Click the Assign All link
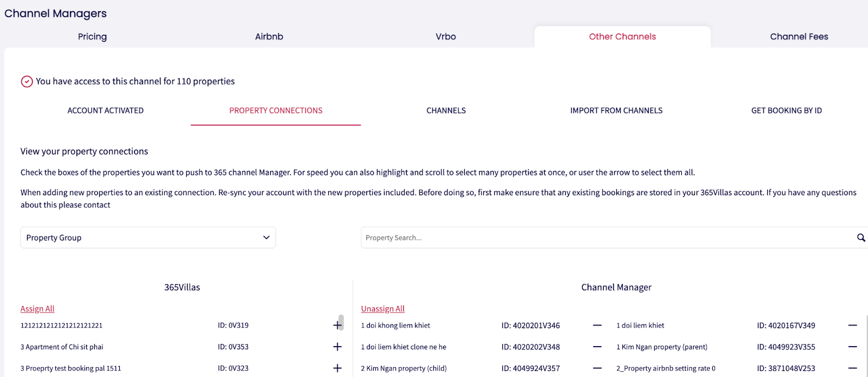 (x=37, y=309)
